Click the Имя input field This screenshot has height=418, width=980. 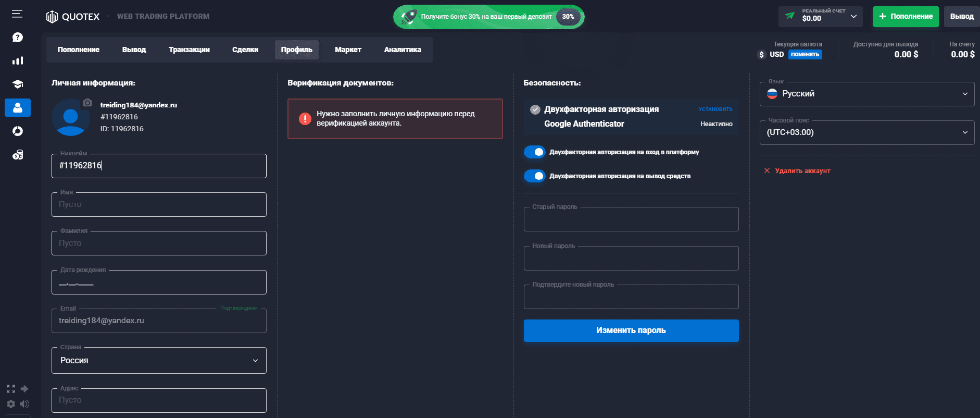tap(159, 204)
